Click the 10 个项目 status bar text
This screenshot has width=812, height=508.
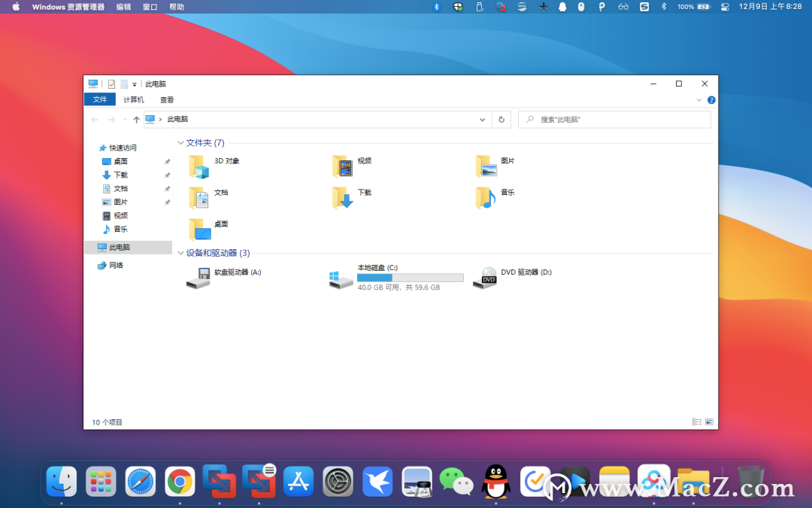[x=108, y=422]
